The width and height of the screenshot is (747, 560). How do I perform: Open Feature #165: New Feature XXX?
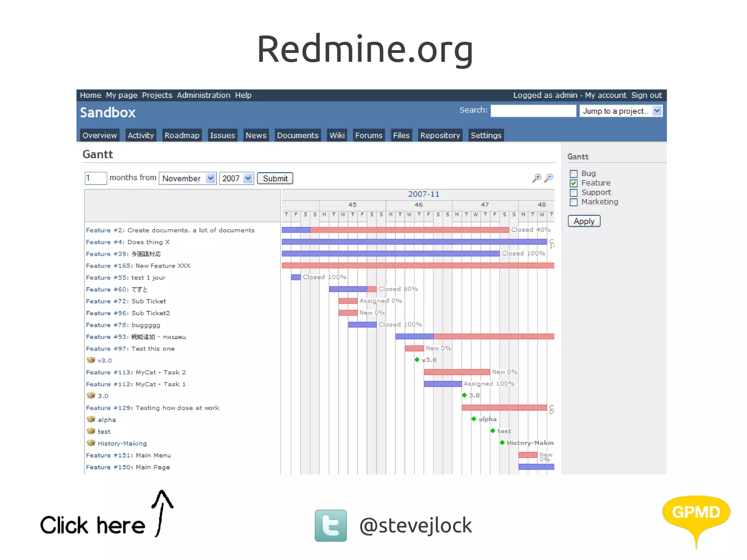coord(138,266)
